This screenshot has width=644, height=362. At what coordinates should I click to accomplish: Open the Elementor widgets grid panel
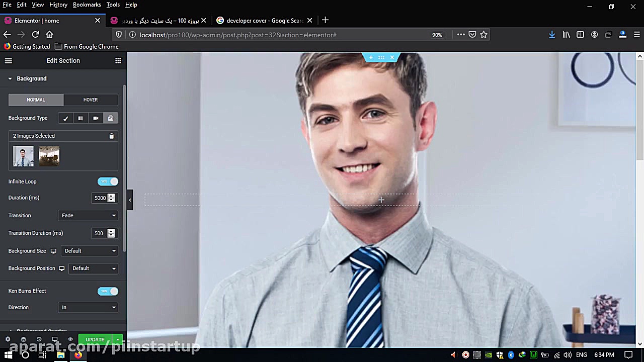click(x=118, y=61)
